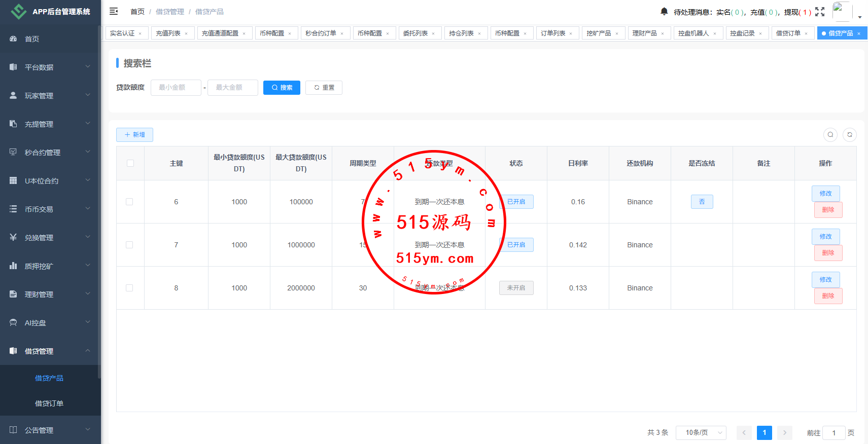Image resolution: width=868 pixels, height=444 pixels.
Task: Click the 最小金额 input field
Action: tap(176, 88)
